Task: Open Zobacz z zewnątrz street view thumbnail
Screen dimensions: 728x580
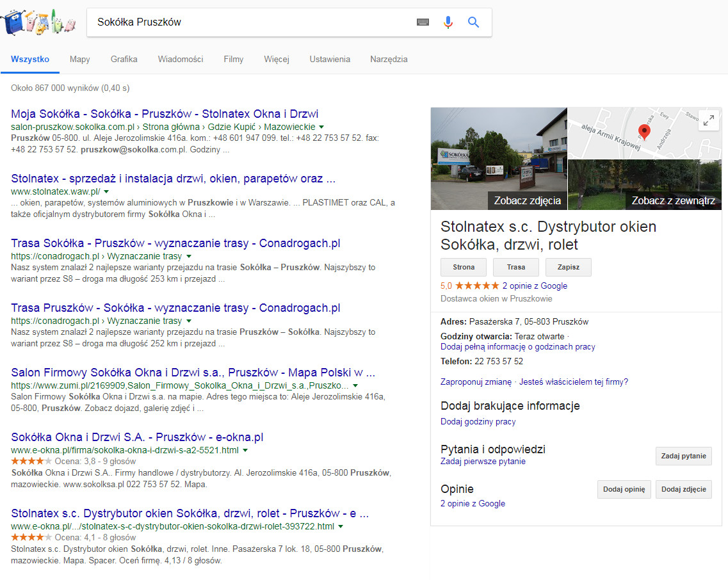Action: pyautogui.click(x=645, y=185)
